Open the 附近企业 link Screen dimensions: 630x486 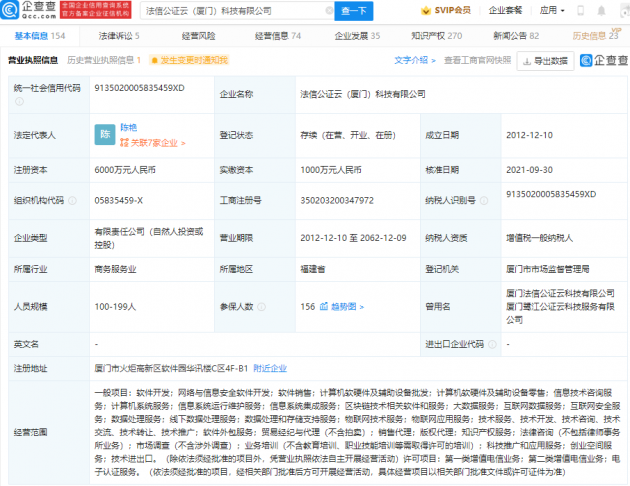(x=269, y=368)
